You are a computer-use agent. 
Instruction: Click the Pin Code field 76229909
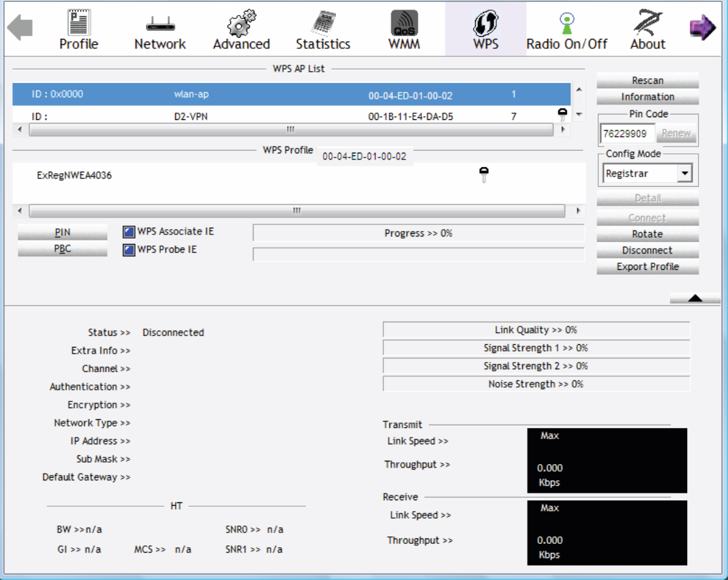tap(627, 134)
